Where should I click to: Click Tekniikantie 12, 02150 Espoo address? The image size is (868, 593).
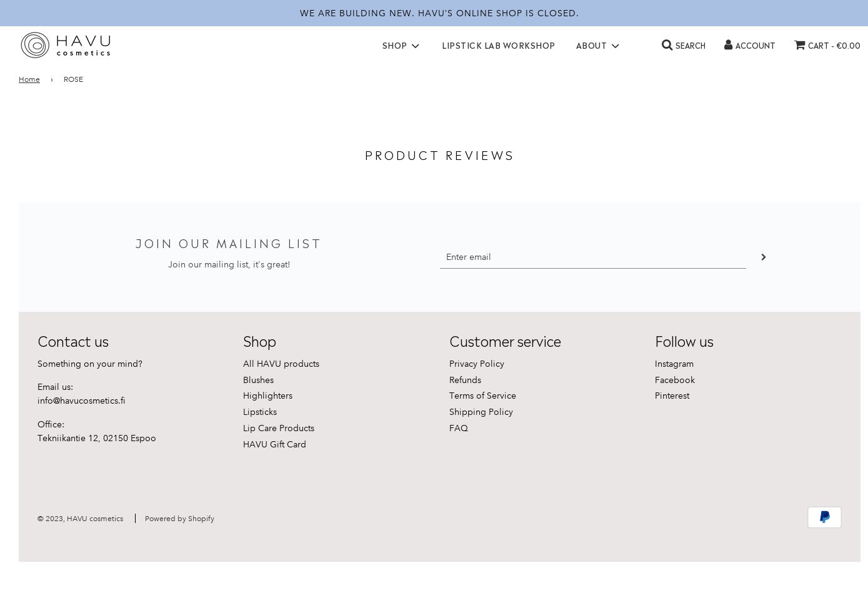pyautogui.click(x=97, y=438)
